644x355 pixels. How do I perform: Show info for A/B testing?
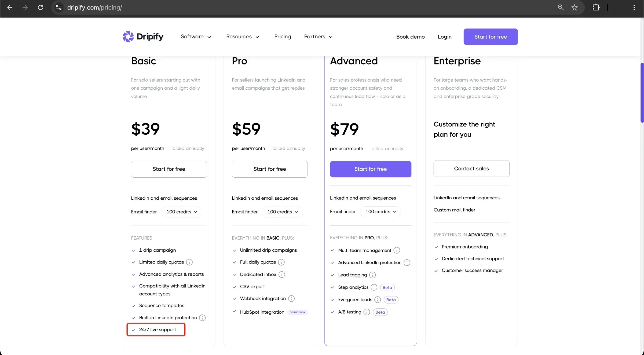click(367, 312)
